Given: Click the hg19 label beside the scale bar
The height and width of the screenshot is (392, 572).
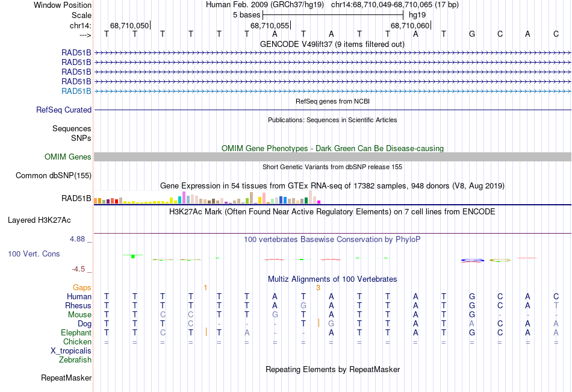Looking at the screenshot, I should click(x=417, y=15).
